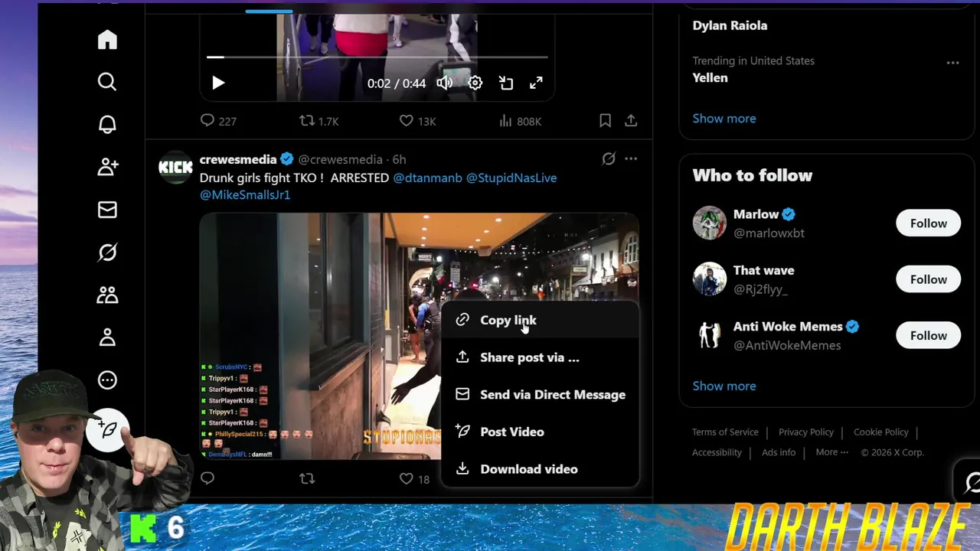This screenshot has height=551, width=980.
Task: Open Grok icon in sidebar
Action: click(x=107, y=253)
